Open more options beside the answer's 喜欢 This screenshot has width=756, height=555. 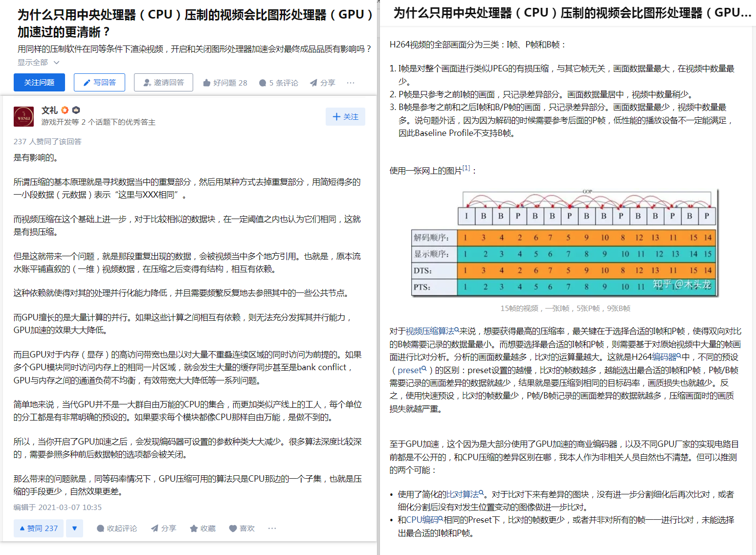click(x=272, y=528)
